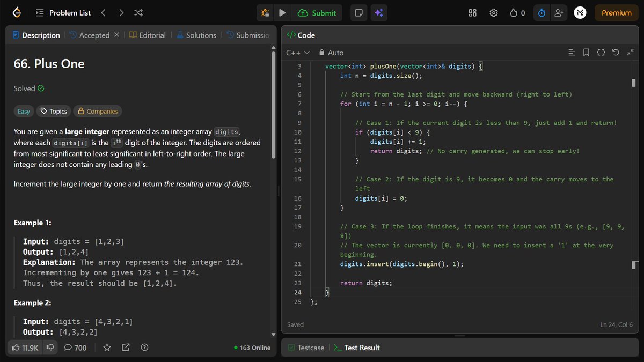The width and height of the screenshot is (644, 362).
Task: Click the share external link icon
Action: click(x=126, y=348)
